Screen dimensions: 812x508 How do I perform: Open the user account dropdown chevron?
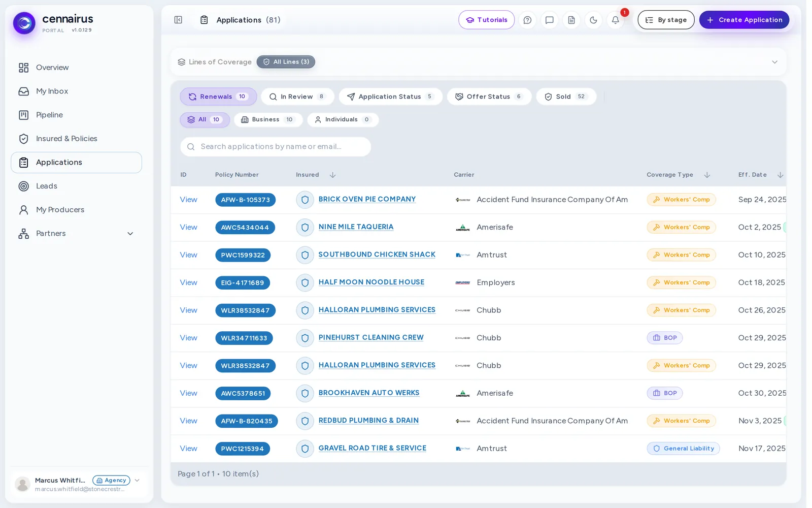click(137, 480)
